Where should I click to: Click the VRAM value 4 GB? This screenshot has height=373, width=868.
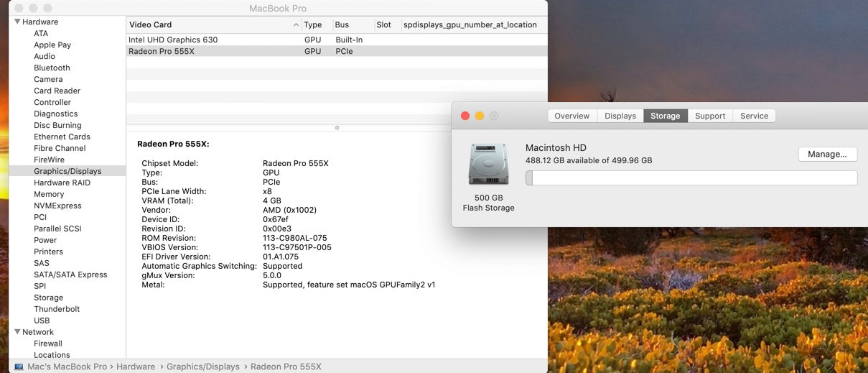point(272,201)
